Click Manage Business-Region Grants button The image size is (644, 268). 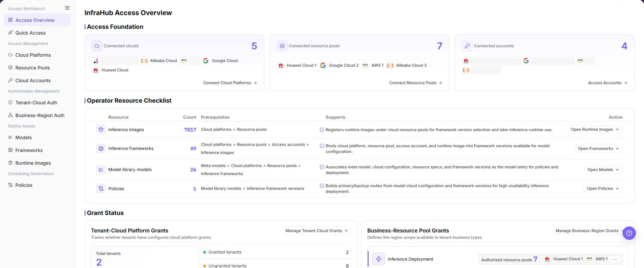[590, 231]
